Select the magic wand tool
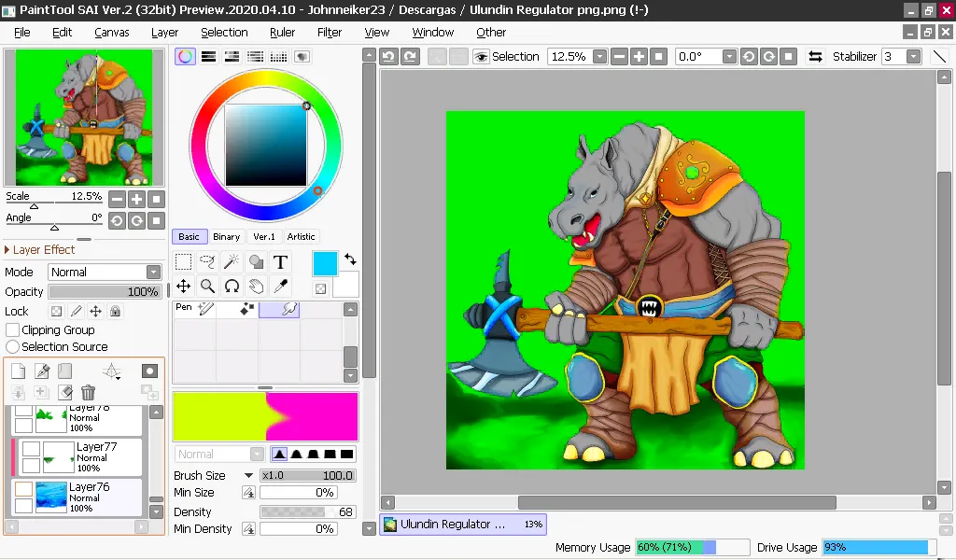Screen dimensions: 956x560 232,262
